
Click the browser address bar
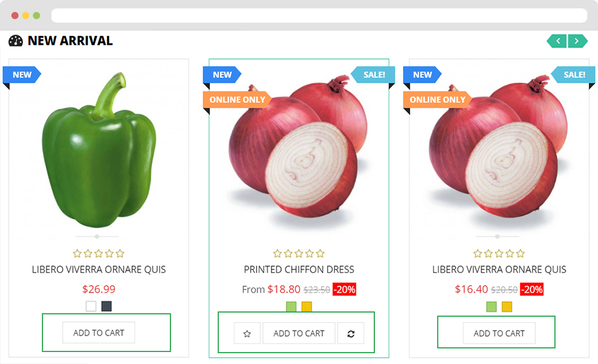319,16
